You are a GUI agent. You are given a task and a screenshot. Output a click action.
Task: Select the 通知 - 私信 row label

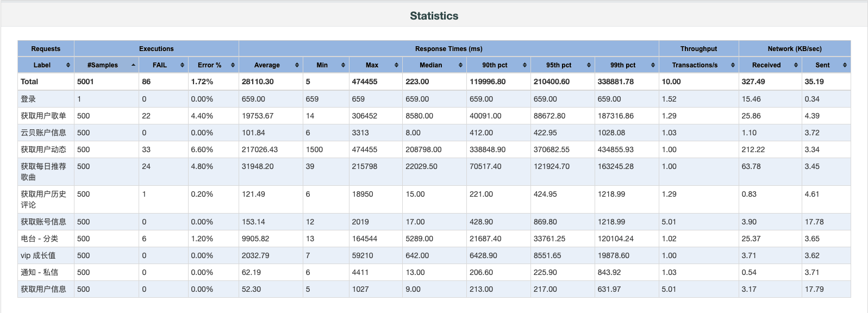click(39, 272)
